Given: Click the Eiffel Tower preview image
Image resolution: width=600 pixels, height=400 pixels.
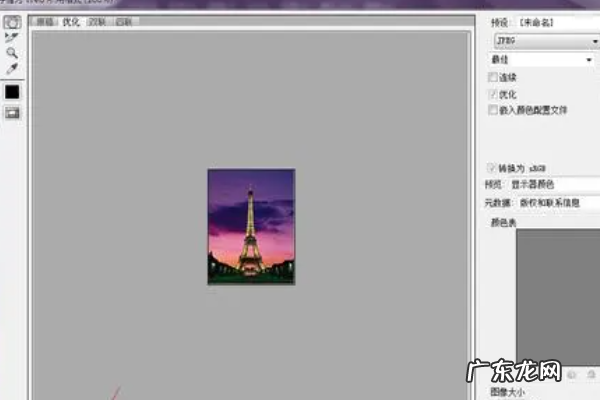Looking at the screenshot, I should click(251, 227).
